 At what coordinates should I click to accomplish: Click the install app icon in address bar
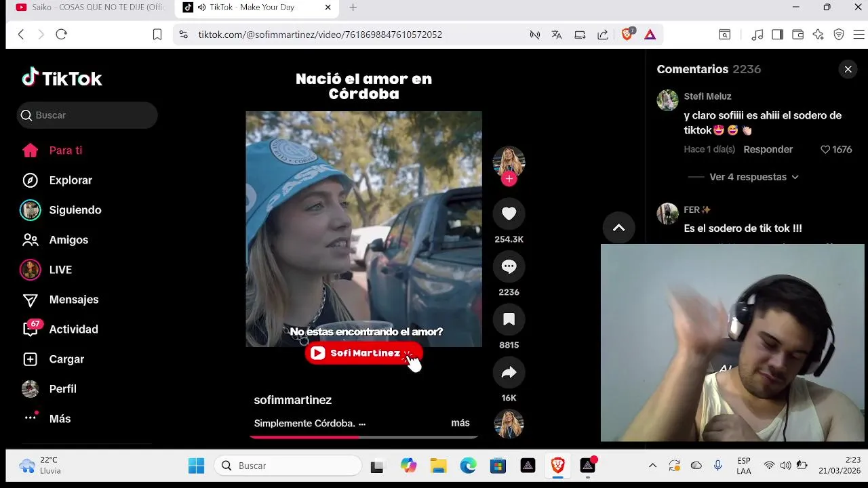[x=580, y=35]
